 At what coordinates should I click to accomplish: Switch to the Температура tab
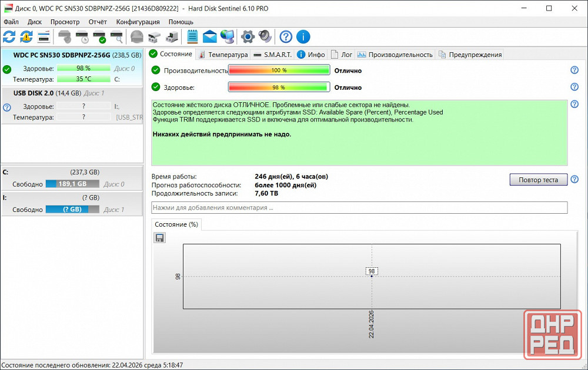tap(223, 55)
